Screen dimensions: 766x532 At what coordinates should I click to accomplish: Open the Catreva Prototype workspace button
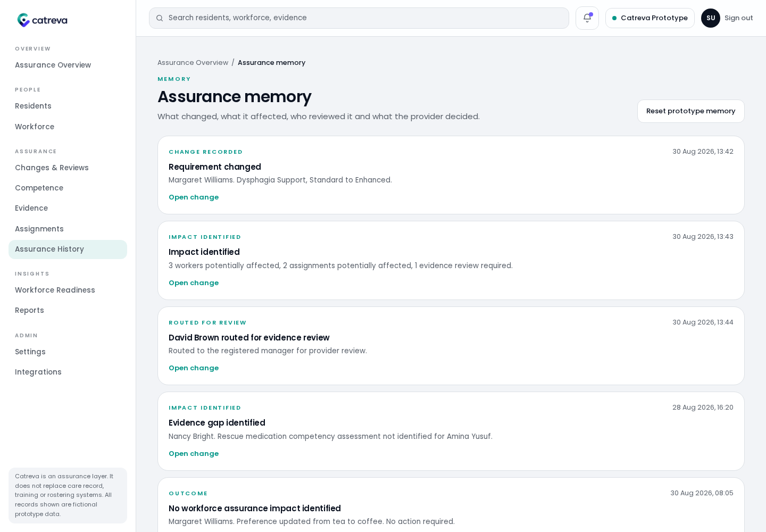point(650,18)
